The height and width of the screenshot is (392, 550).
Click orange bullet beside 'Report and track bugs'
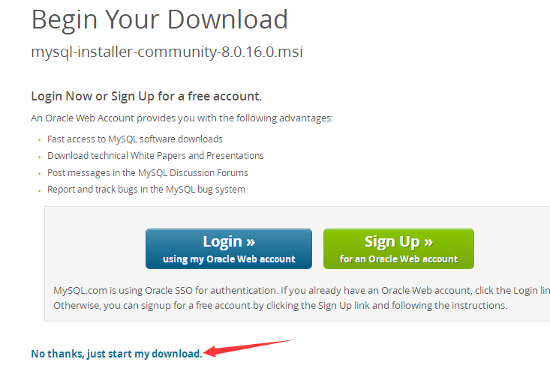(40, 191)
